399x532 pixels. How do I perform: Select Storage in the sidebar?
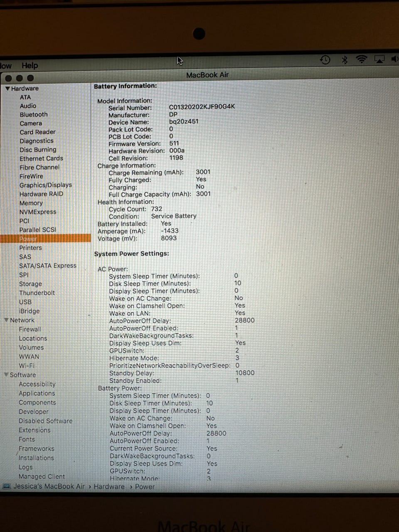pyautogui.click(x=31, y=284)
